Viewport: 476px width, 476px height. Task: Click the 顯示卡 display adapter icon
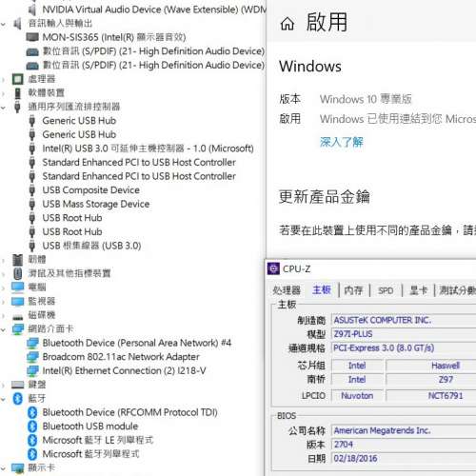[x=17, y=468]
